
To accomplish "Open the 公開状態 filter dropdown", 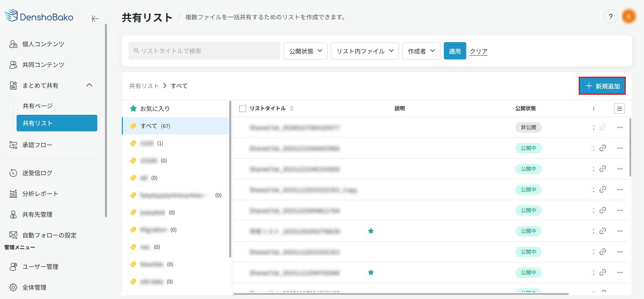I will tap(305, 51).
